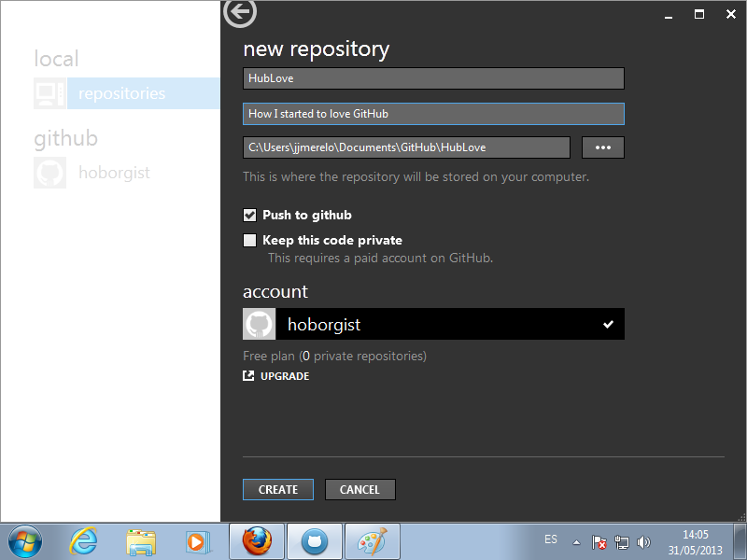Click the octocat avatar in account row
Viewport: 747px width, 560px height.
coord(260,324)
